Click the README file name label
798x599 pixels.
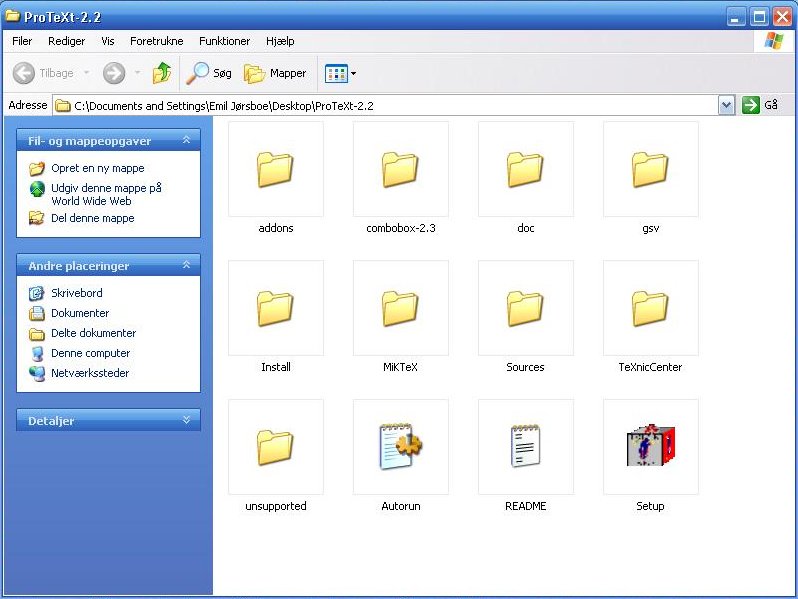click(x=525, y=506)
